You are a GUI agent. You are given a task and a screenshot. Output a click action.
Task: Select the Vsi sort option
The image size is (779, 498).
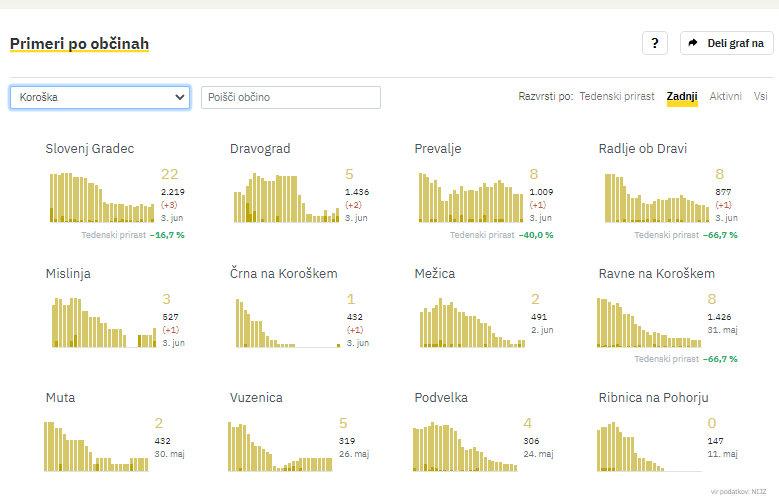[761, 97]
